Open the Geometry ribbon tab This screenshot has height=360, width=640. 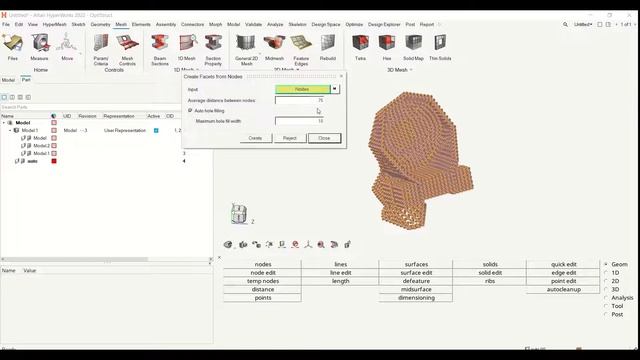coord(100,24)
